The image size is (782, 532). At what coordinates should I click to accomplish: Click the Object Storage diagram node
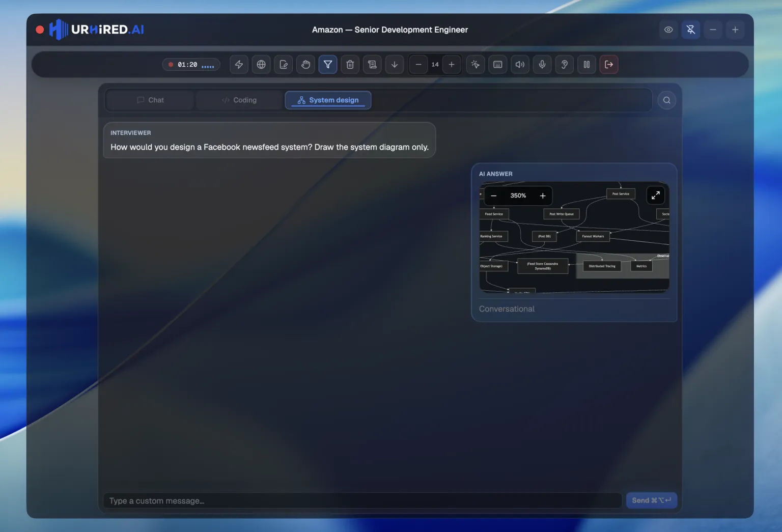click(x=493, y=266)
